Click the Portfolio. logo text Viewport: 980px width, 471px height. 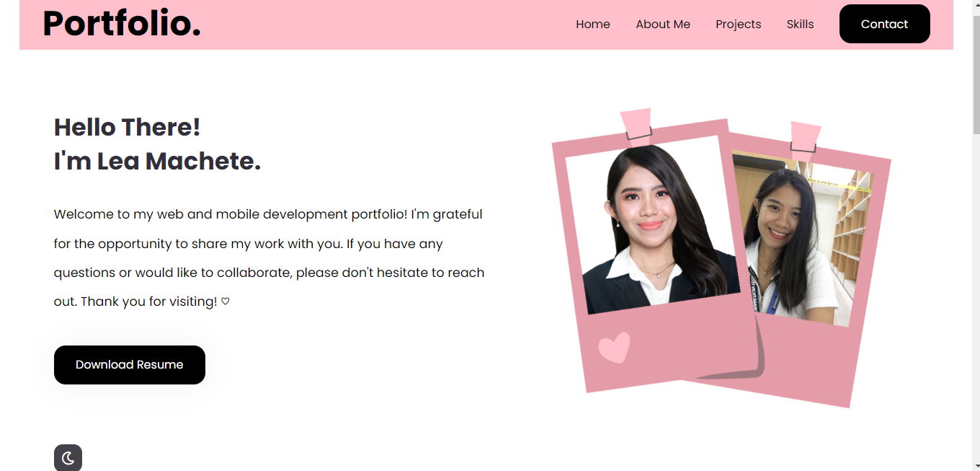[x=122, y=23]
